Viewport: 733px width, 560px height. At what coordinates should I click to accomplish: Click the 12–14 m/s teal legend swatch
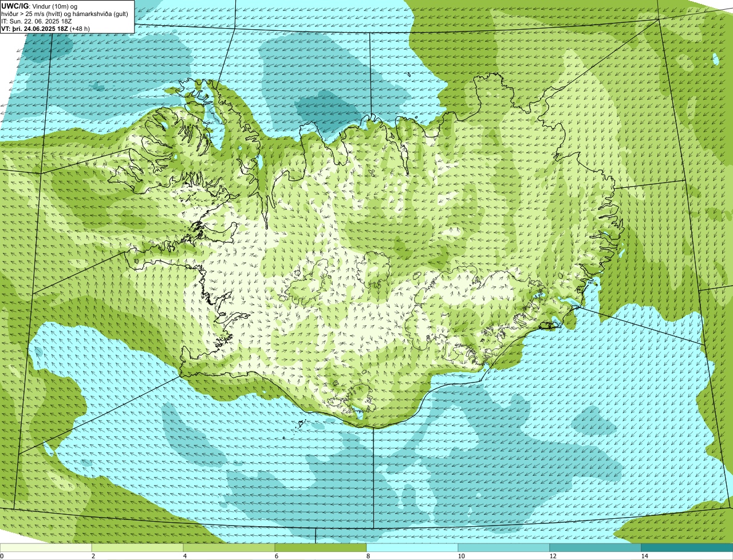[596, 547]
